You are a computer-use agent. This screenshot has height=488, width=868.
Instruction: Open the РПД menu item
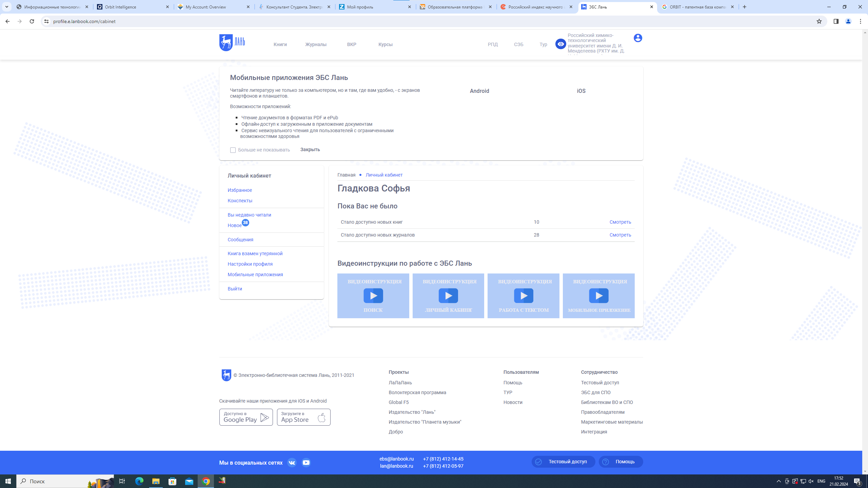click(493, 44)
